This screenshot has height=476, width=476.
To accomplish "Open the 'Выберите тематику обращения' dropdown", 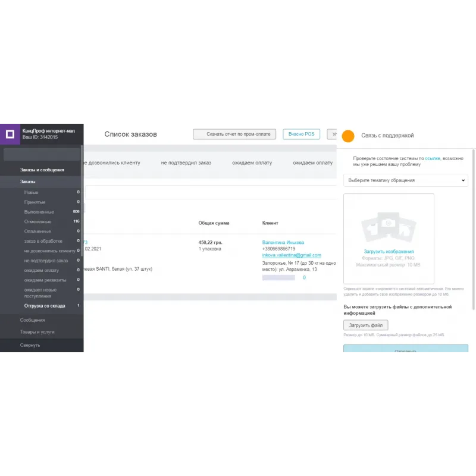I will click(406, 180).
